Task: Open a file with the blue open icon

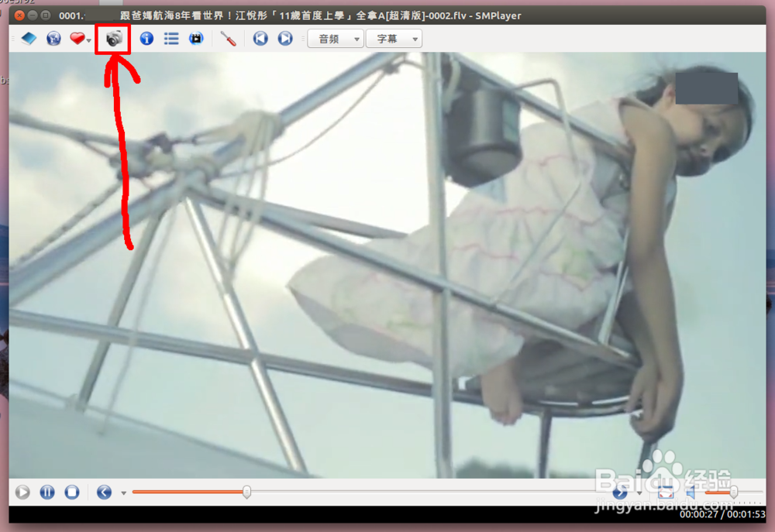Action: (x=29, y=38)
